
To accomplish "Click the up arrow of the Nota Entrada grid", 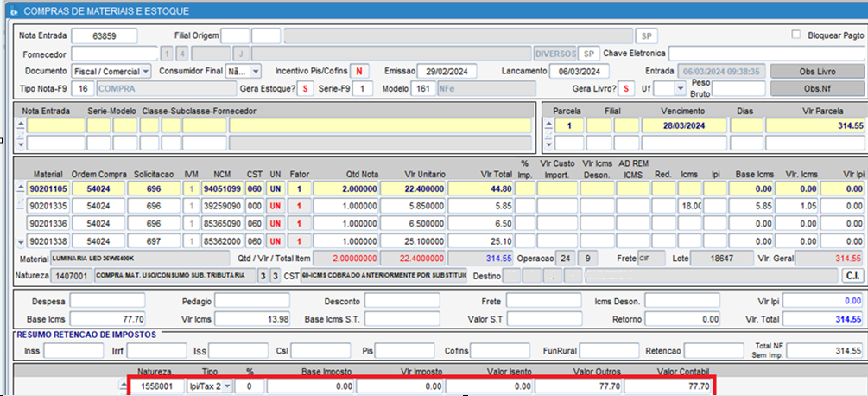I will point(21,125).
